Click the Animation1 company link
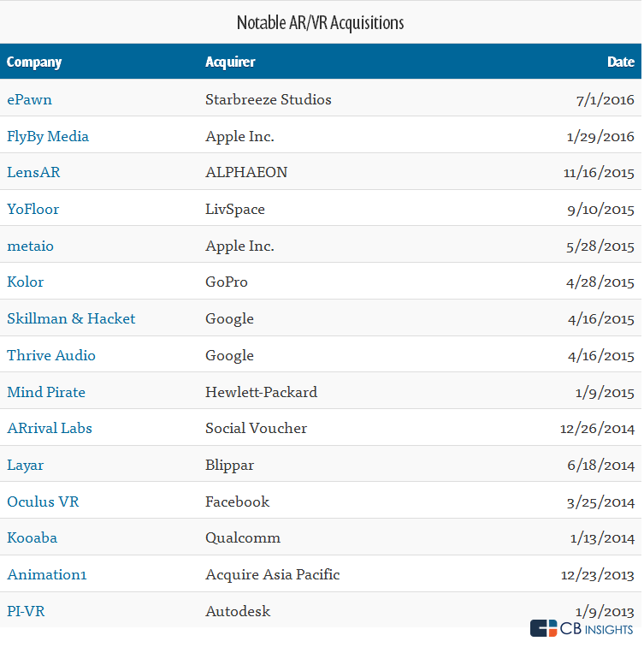The height and width of the screenshot is (653, 644). 47,574
